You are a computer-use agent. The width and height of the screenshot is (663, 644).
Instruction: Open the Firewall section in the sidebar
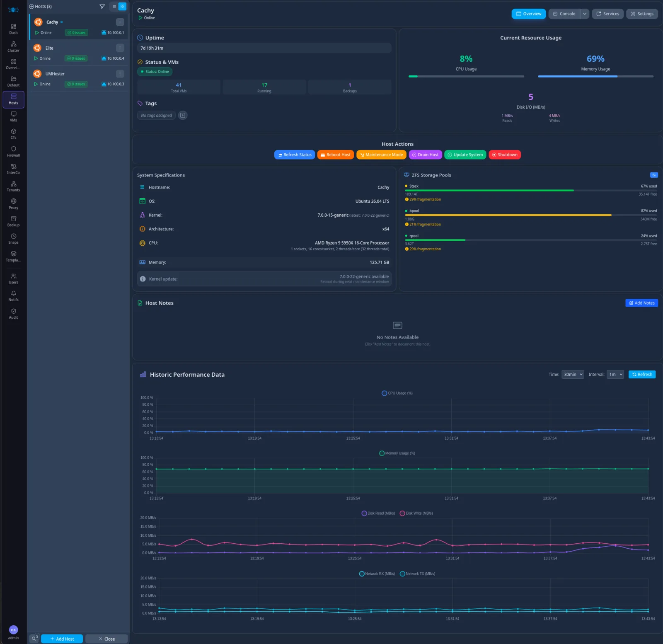[x=13, y=152]
